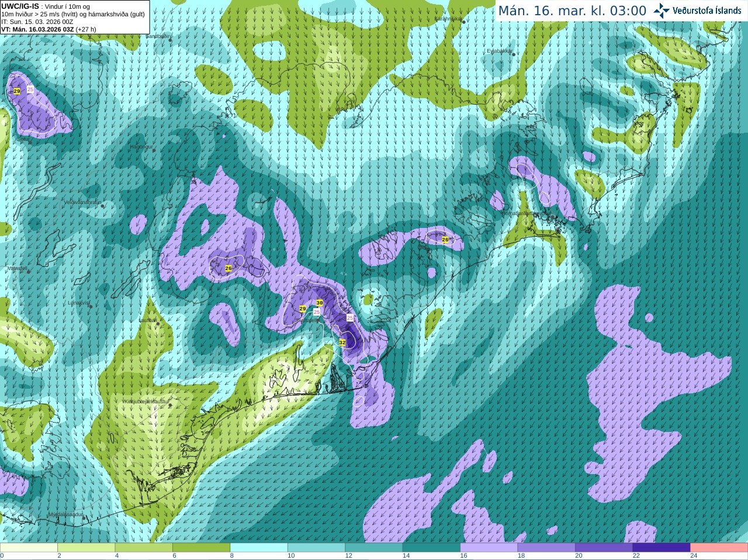Click the 2–4 m/s light green legend swatch
This screenshot has height=560, width=748.
pos(86,547)
